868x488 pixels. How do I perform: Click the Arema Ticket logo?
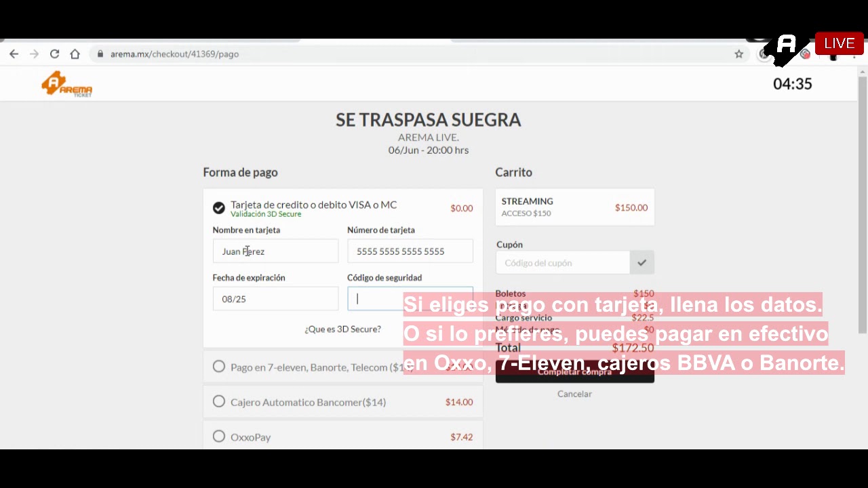coord(66,83)
